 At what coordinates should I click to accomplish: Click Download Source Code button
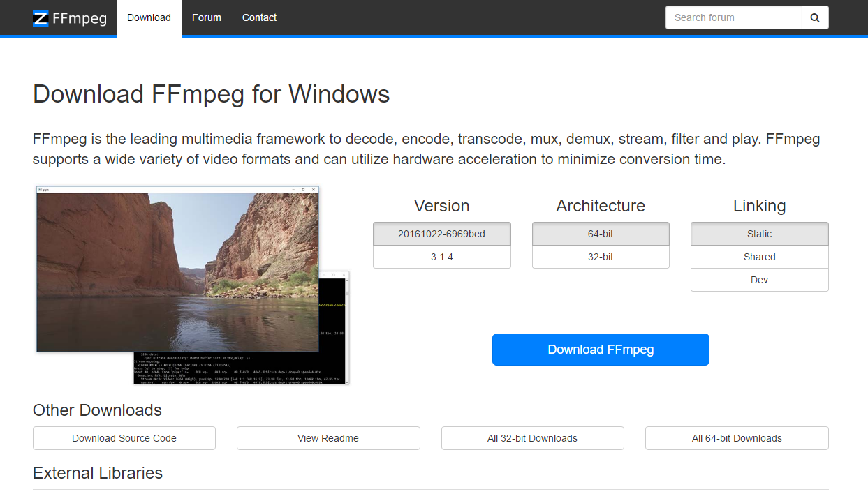[124, 438]
